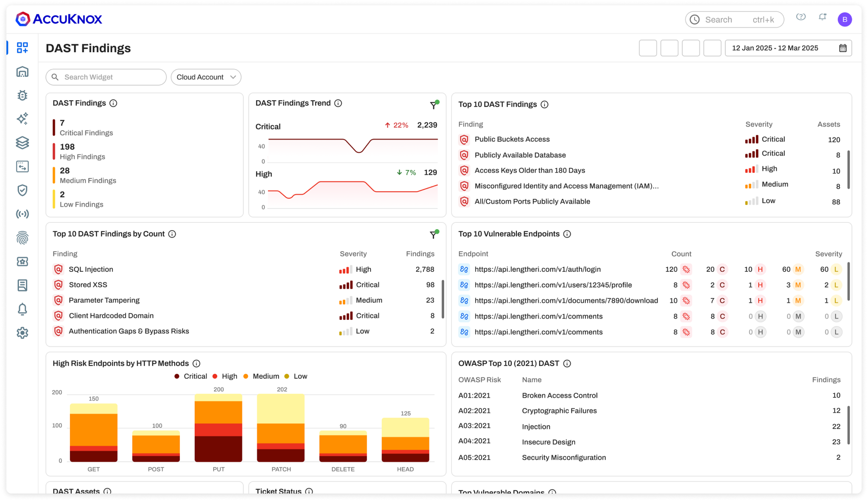Viewport: 868px width, 501px height.
Task: Click the notifications bell in the sidebar
Action: (22, 309)
